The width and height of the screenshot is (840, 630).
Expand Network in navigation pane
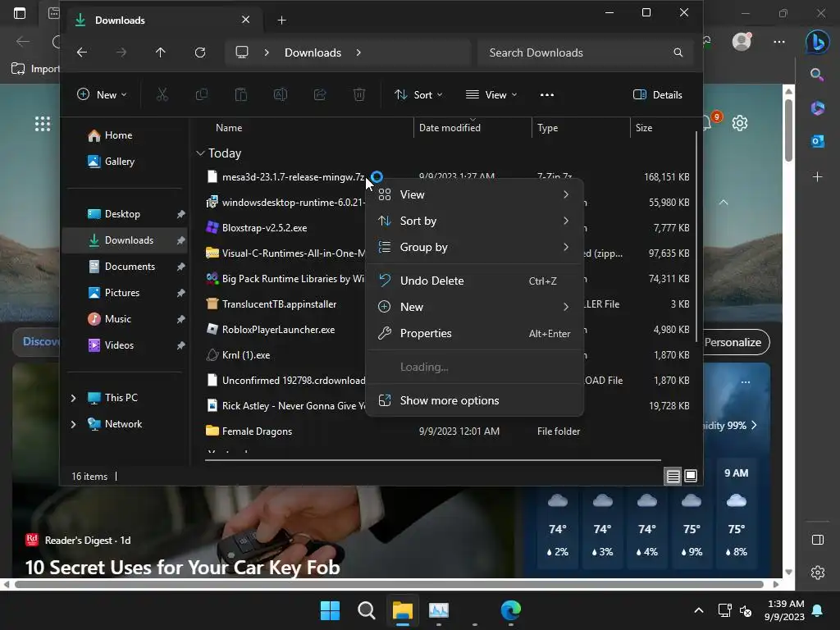(x=73, y=424)
